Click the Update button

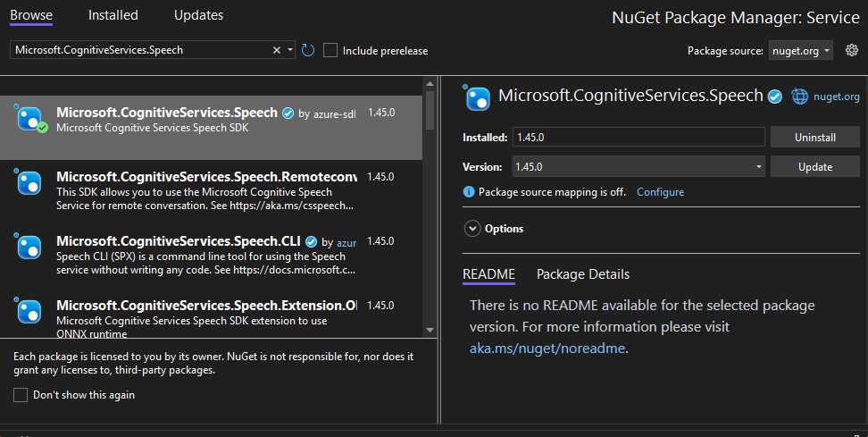coord(814,167)
